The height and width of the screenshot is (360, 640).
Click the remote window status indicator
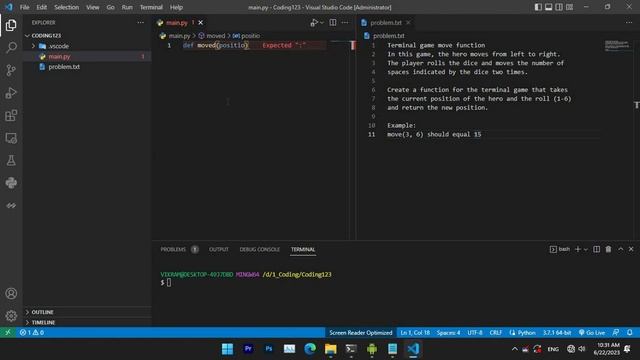point(8,333)
